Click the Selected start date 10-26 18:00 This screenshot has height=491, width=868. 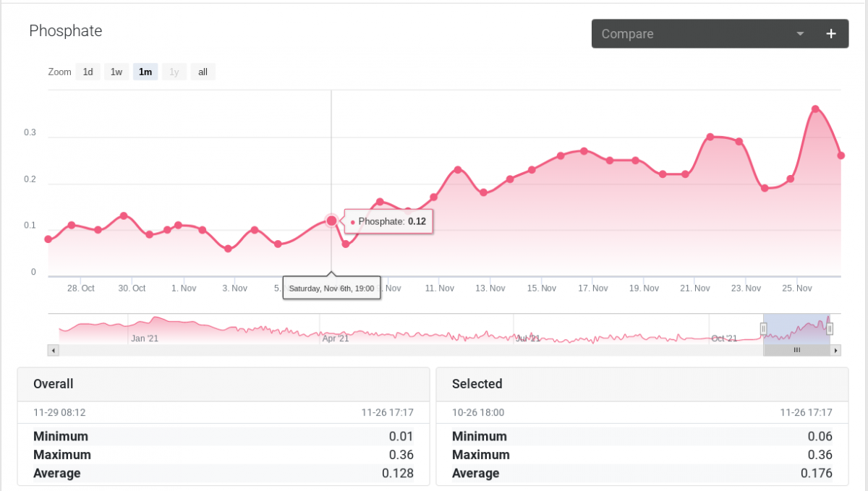(478, 413)
